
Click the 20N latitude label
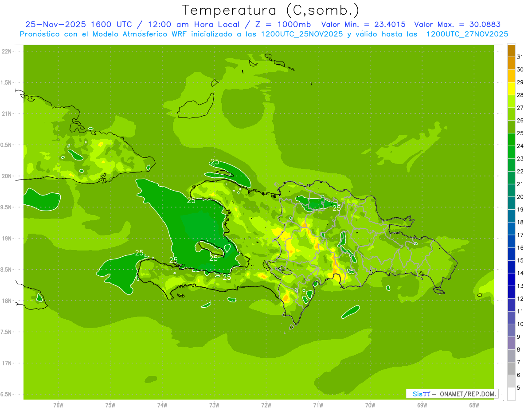pyautogui.click(x=7, y=176)
